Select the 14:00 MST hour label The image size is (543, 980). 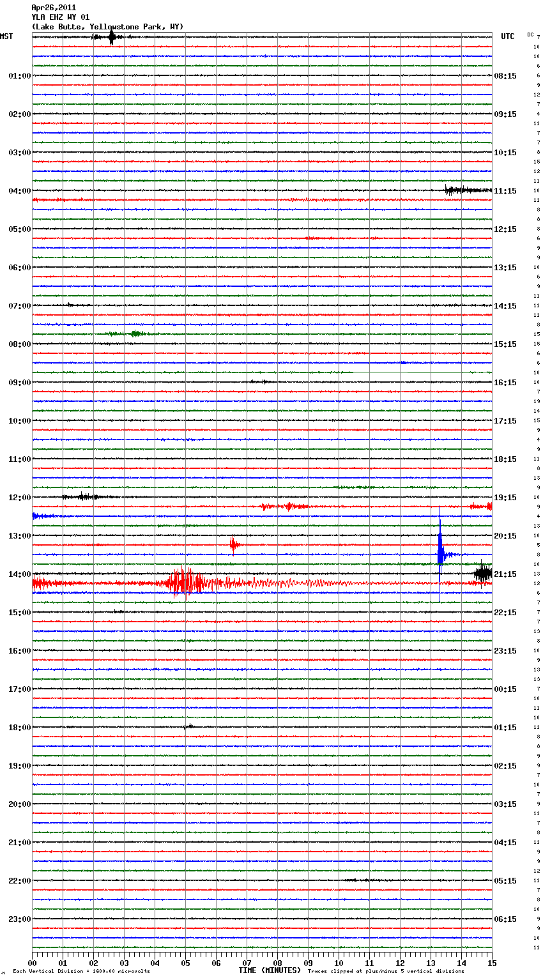click(19, 574)
